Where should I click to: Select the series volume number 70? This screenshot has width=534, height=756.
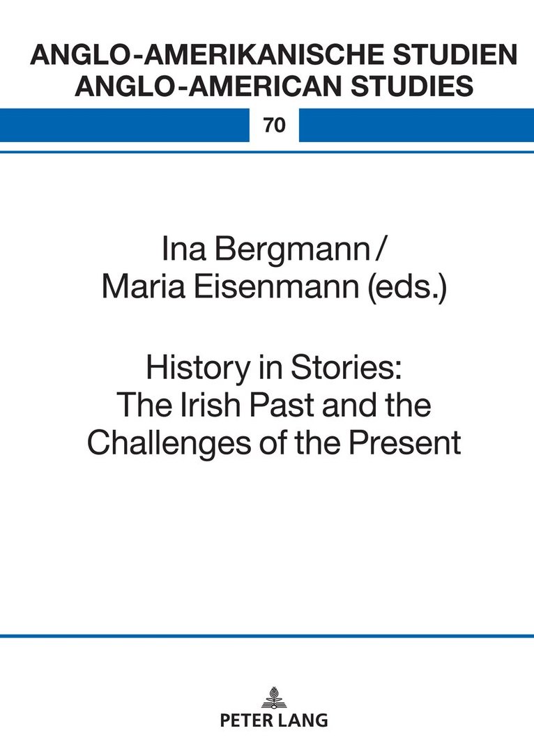click(x=274, y=126)
